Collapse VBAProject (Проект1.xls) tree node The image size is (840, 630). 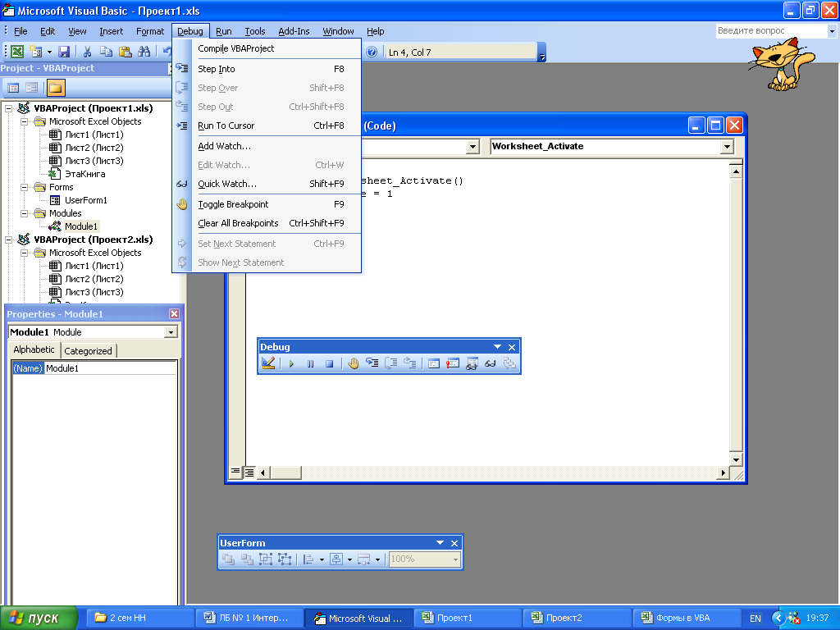tap(8, 108)
